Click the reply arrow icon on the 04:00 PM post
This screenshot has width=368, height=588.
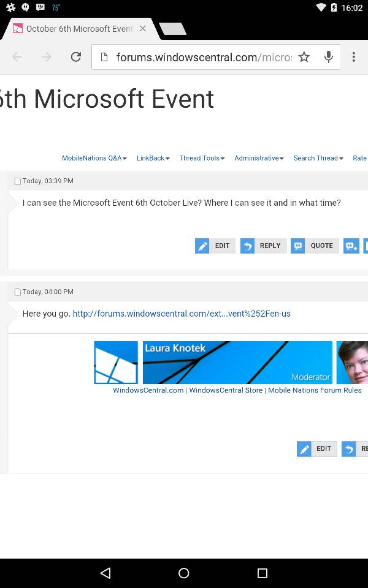tap(349, 449)
